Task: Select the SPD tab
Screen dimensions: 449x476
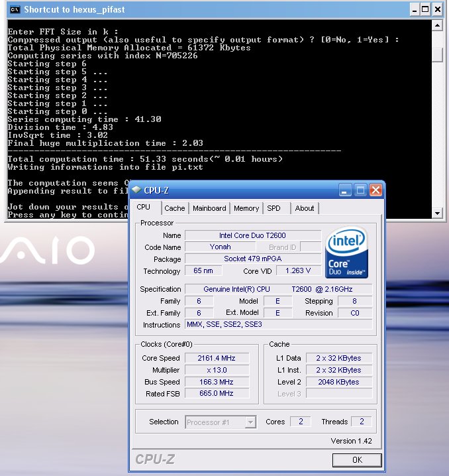Action: click(x=274, y=208)
